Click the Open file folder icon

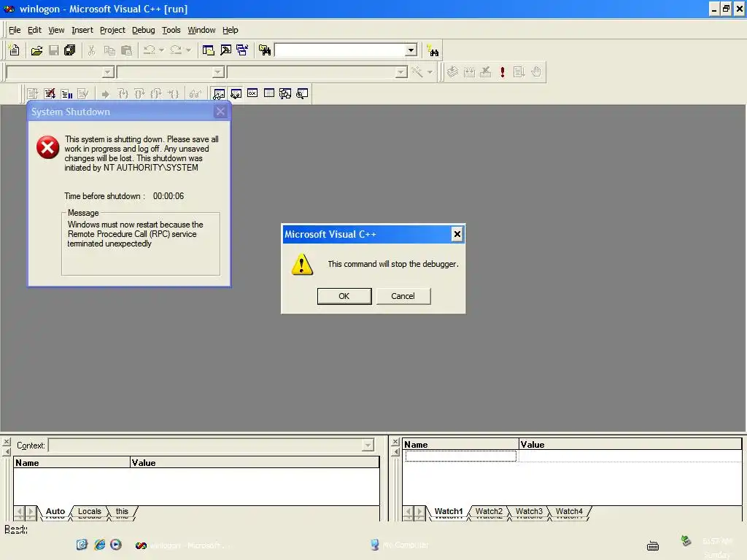[36, 50]
